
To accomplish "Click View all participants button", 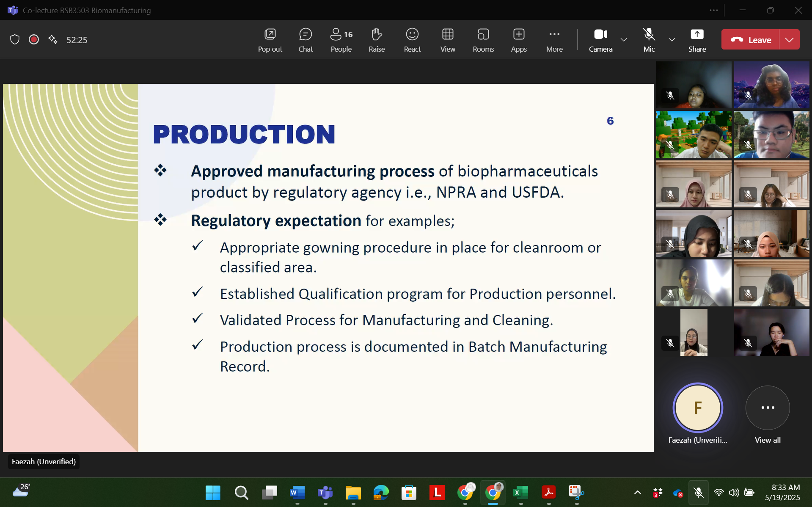I will (x=767, y=408).
